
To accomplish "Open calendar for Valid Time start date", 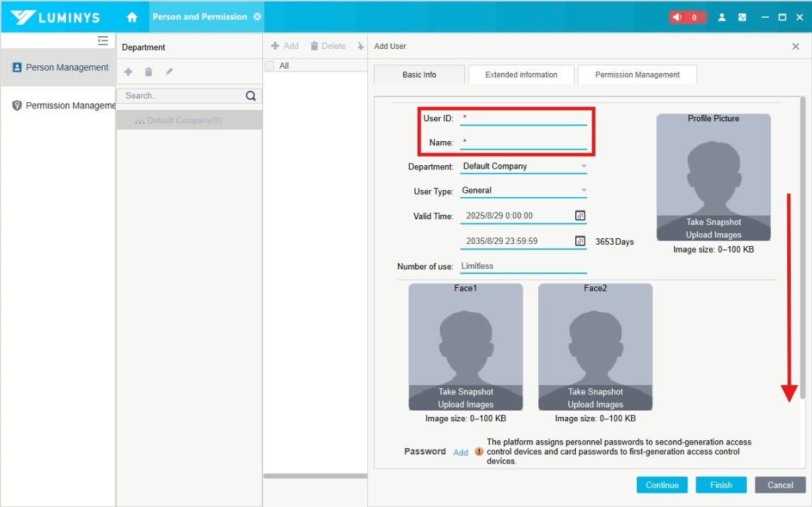I will pyautogui.click(x=579, y=216).
